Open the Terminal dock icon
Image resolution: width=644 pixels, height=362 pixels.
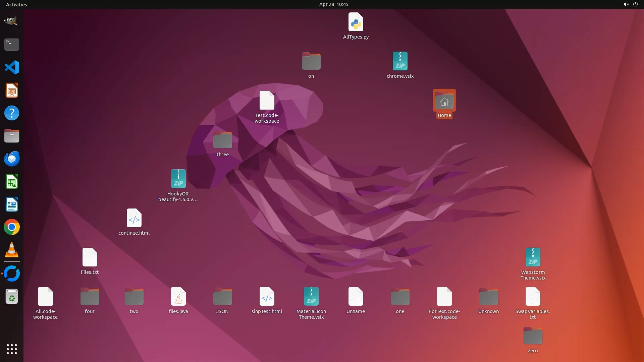(12, 44)
